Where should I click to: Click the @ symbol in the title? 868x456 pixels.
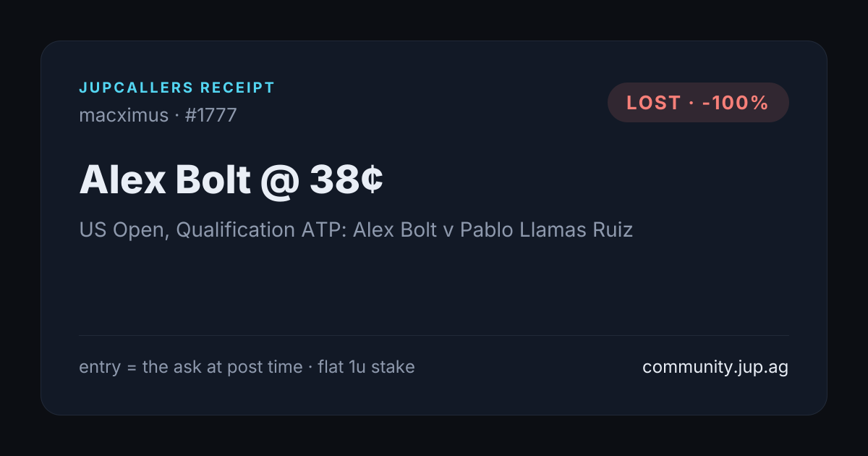pyautogui.click(x=279, y=181)
